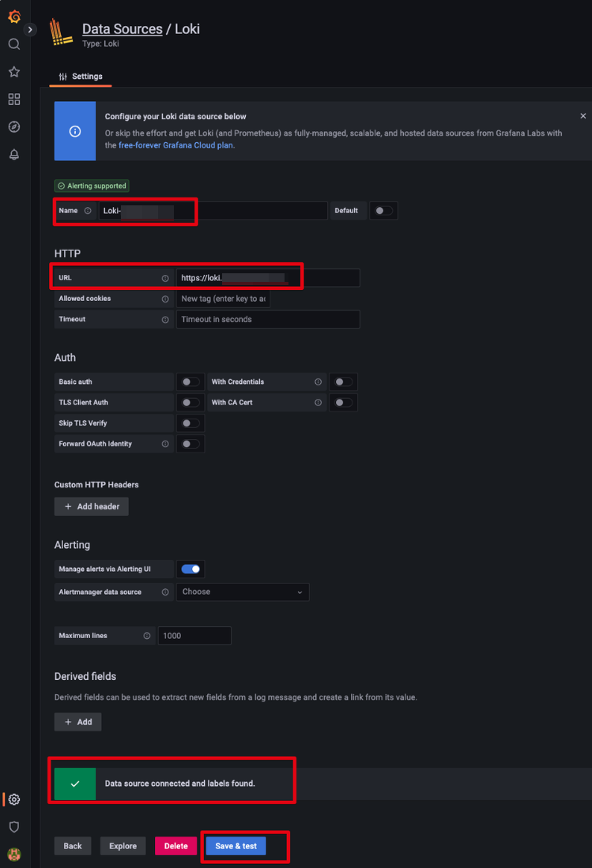
Task: Click the blue info icon in the banner
Action: (75, 131)
